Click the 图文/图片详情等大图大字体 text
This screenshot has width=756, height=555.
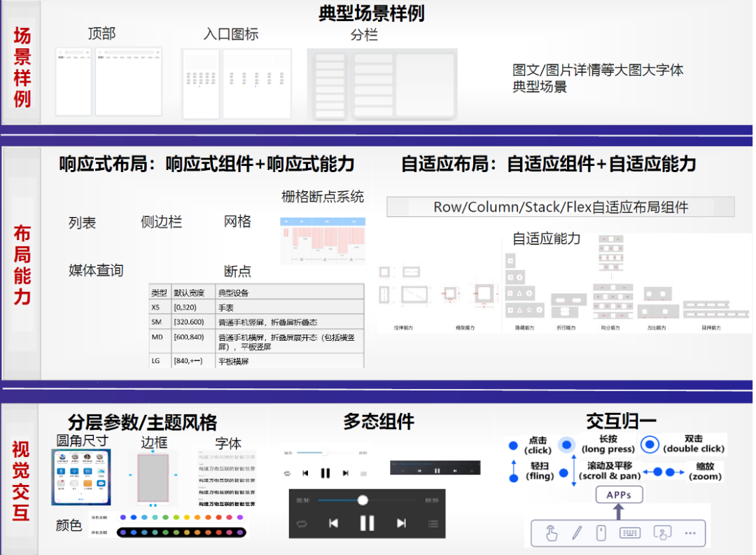coord(597,70)
